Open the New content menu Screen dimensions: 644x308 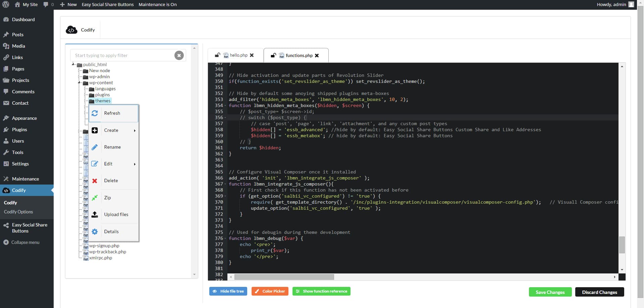pyautogui.click(x=68, y=4)
